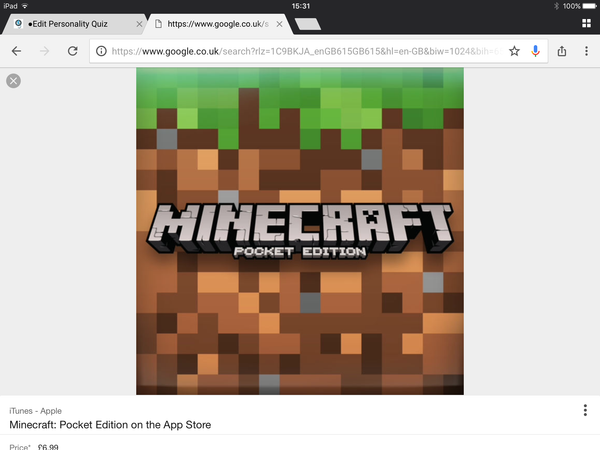Open Minecraft: Pocket Edition App Store link
Viewport: 600px width, 450px height.
pyautogui.click(x=110, y=425)
